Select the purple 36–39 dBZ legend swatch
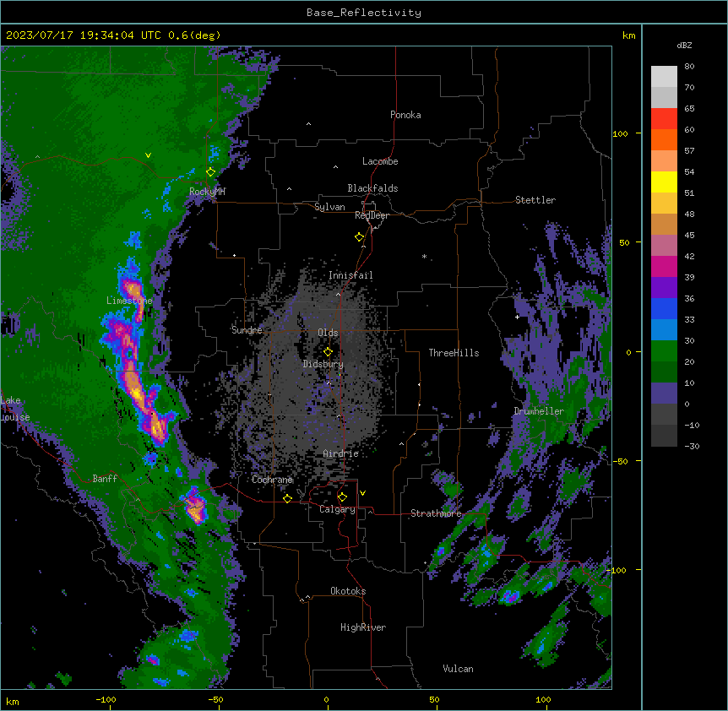 click(x=664, y=287)
